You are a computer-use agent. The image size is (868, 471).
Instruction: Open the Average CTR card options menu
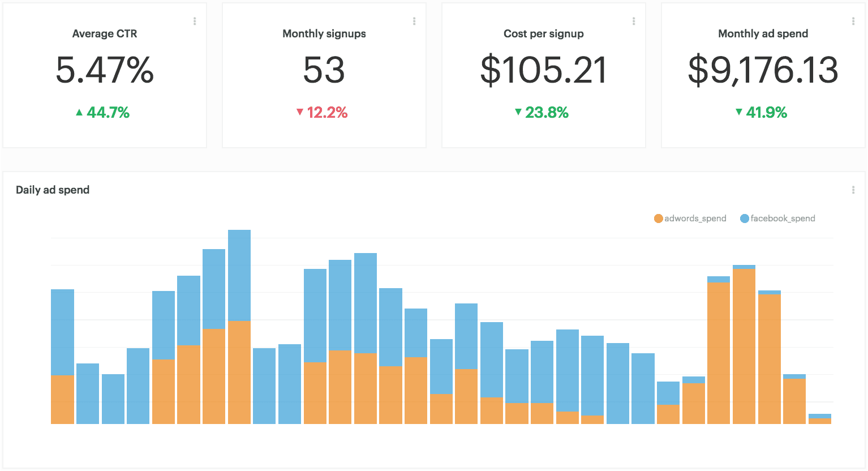pos(195,22)
